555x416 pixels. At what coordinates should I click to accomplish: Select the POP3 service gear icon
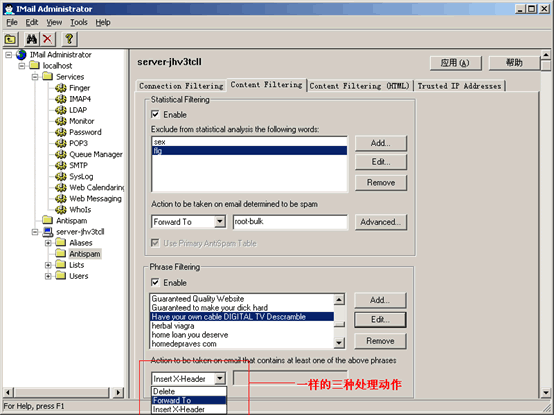pos(61,143)
